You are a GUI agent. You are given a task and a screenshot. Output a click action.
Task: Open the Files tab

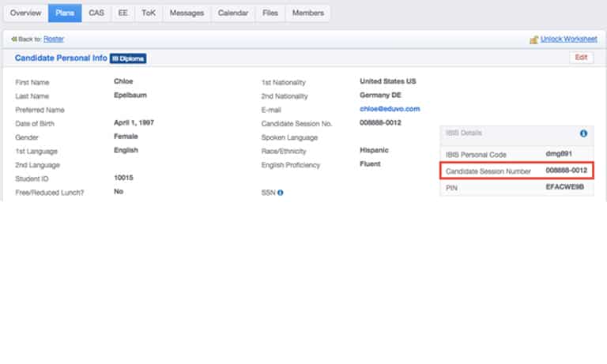coord(270,13)
